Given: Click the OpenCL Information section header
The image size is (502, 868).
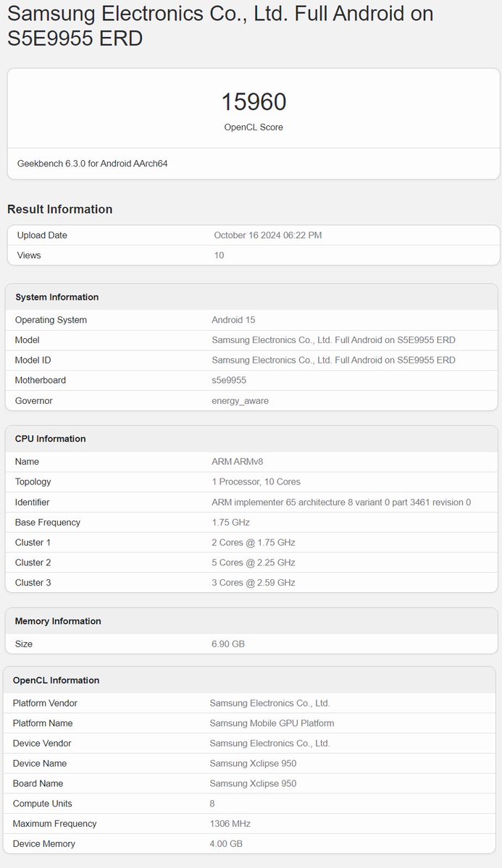Looking at the screenshot, I should click(x=56, y=681).
